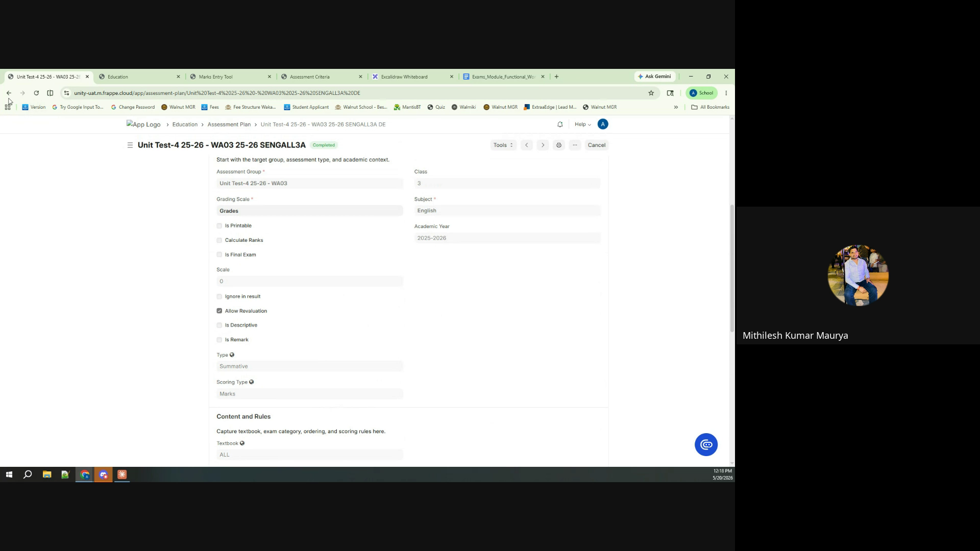
Task: Open the split view icon in browser toolbar
Action: click(50, 93)
